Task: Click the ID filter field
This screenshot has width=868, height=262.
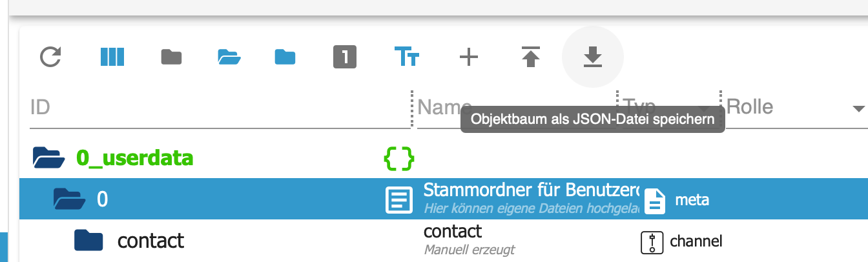Action: coord(220,107)
